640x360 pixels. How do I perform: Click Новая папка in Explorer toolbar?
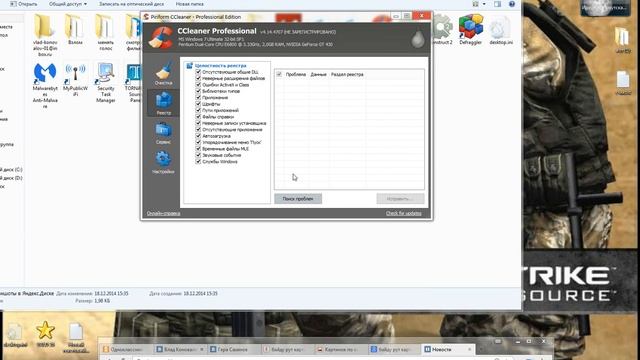[189, 4]
